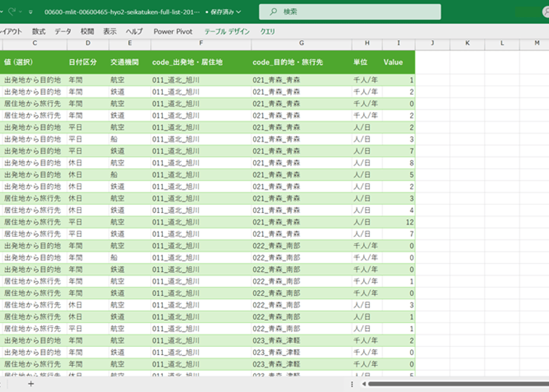This screenshot has height=392, width=549.
Task: Click the Value table header cell
Action: click(399, 62)
